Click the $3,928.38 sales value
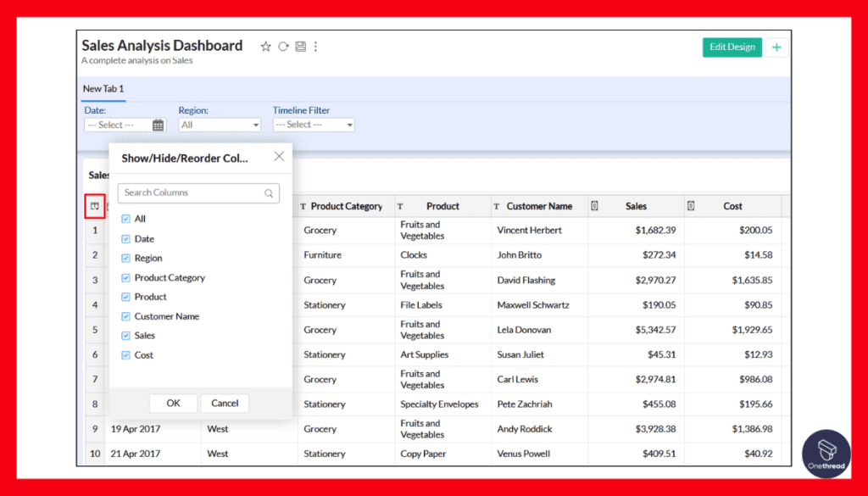The image size is (868, 496). tap(655, 429)
